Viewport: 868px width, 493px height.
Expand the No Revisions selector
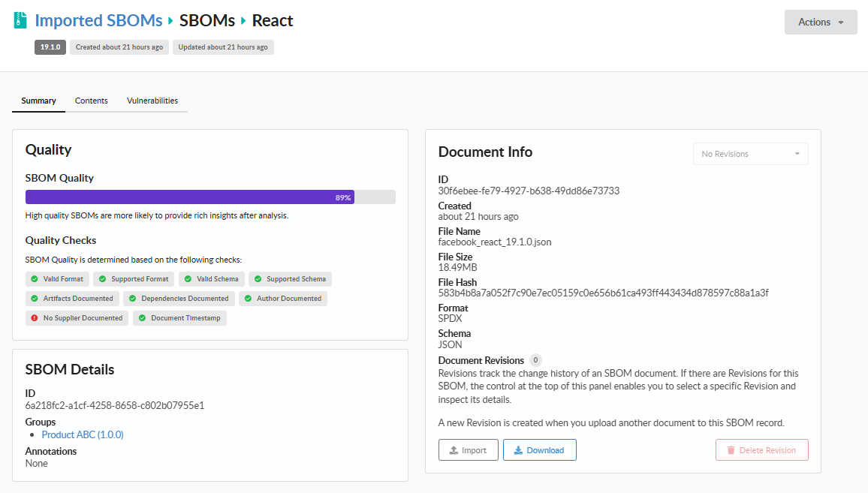point(750,153)
